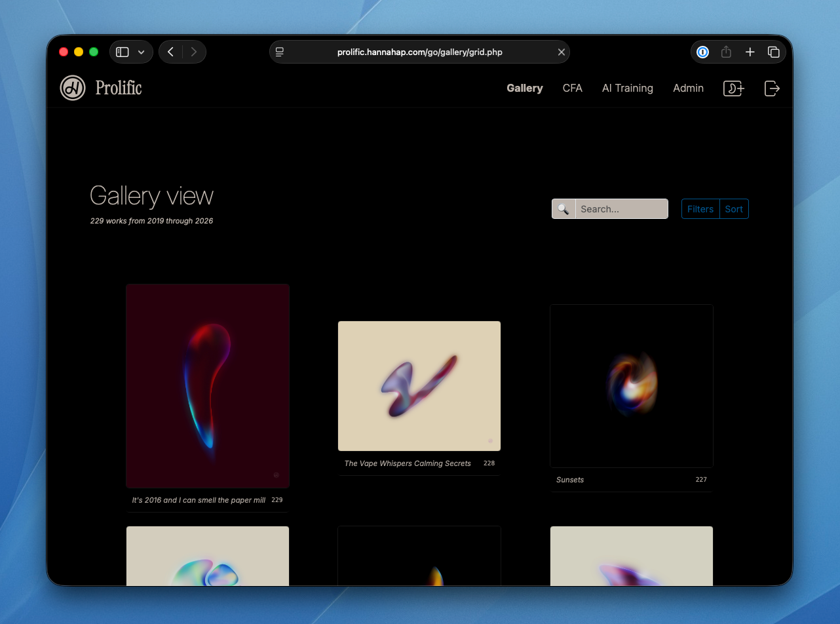Screen dimensions: 840x624
Task: Stop loading with the X in the address bar
Action: point(562,52)
